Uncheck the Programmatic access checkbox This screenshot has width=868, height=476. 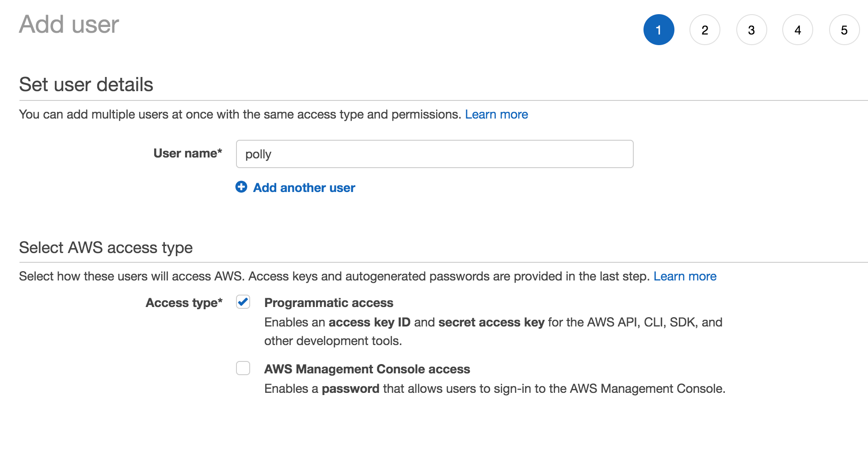tap(243, 302)
